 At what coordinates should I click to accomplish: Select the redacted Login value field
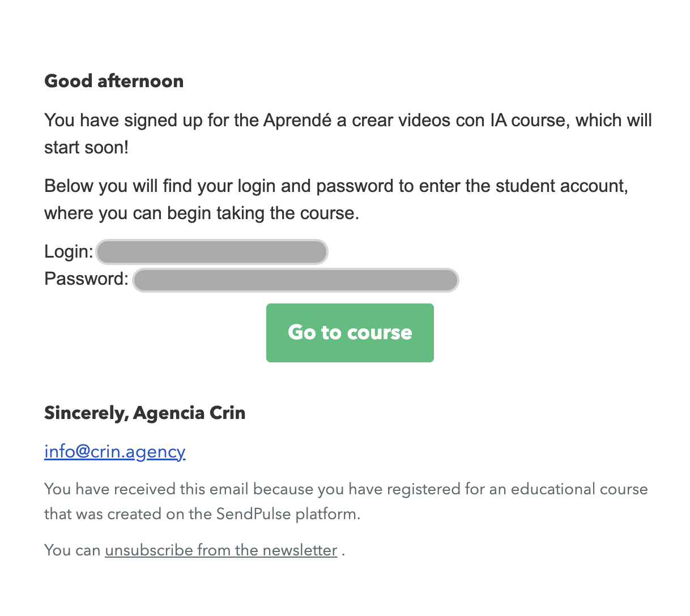pyautogui.click(x=212, y=252)
